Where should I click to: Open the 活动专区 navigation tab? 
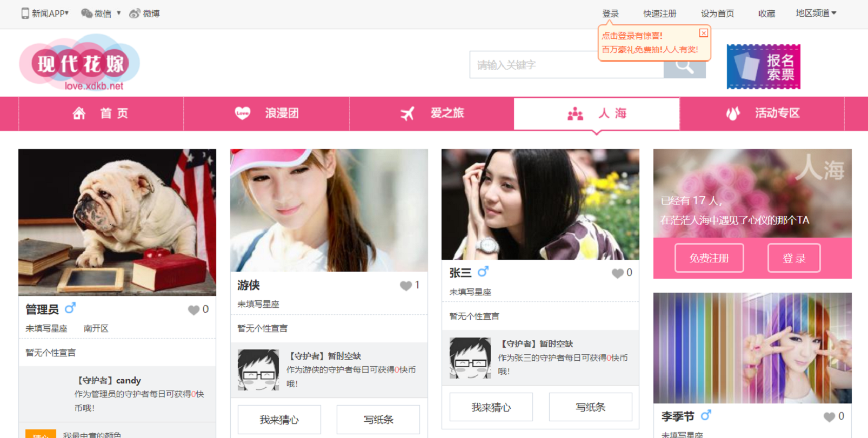pos(763,113)
